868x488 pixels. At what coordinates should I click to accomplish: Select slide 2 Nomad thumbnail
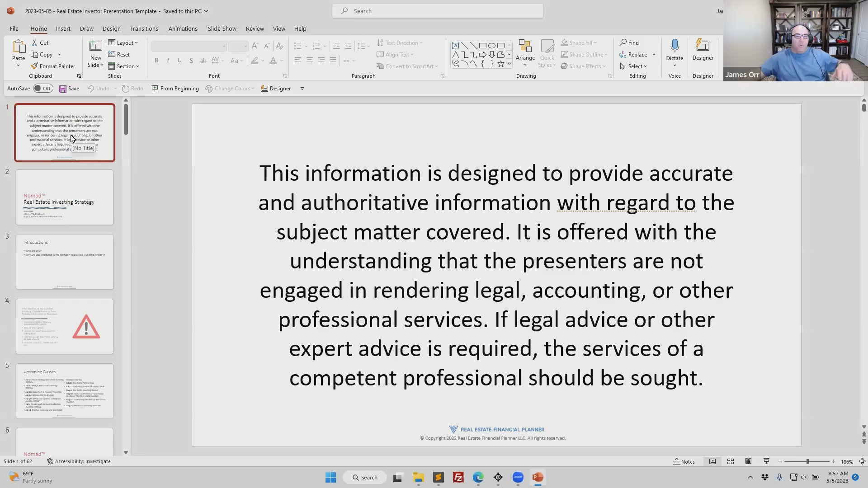[65, 197]
